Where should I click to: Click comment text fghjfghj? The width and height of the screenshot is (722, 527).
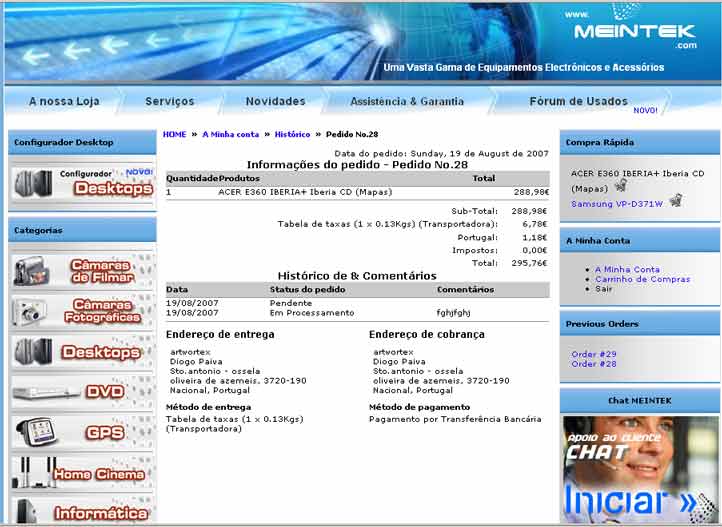[x=454, y=313]
